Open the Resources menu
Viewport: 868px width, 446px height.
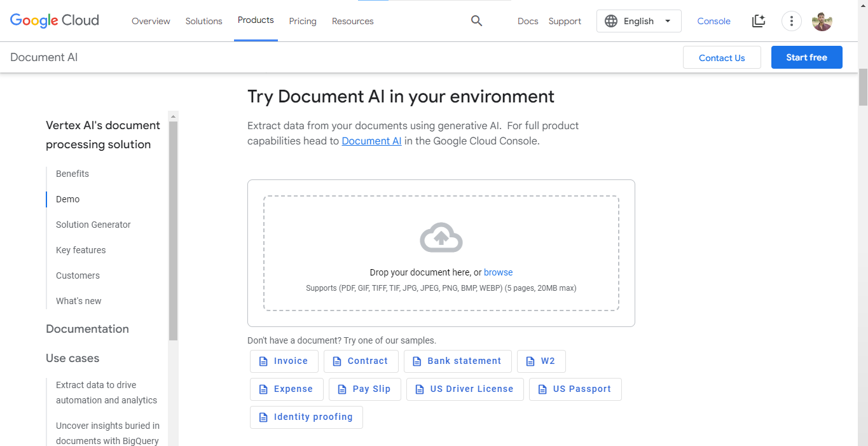(x=352, y=21)
